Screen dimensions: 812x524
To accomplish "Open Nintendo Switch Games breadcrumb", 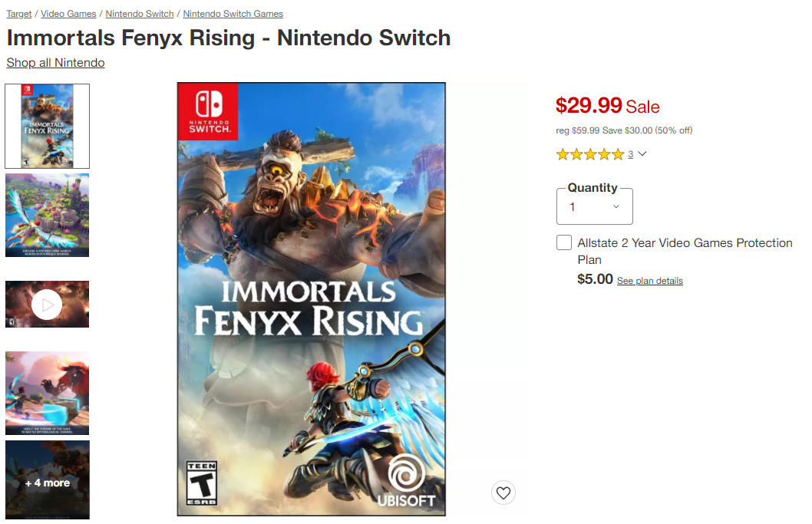I will click(233, 14).
